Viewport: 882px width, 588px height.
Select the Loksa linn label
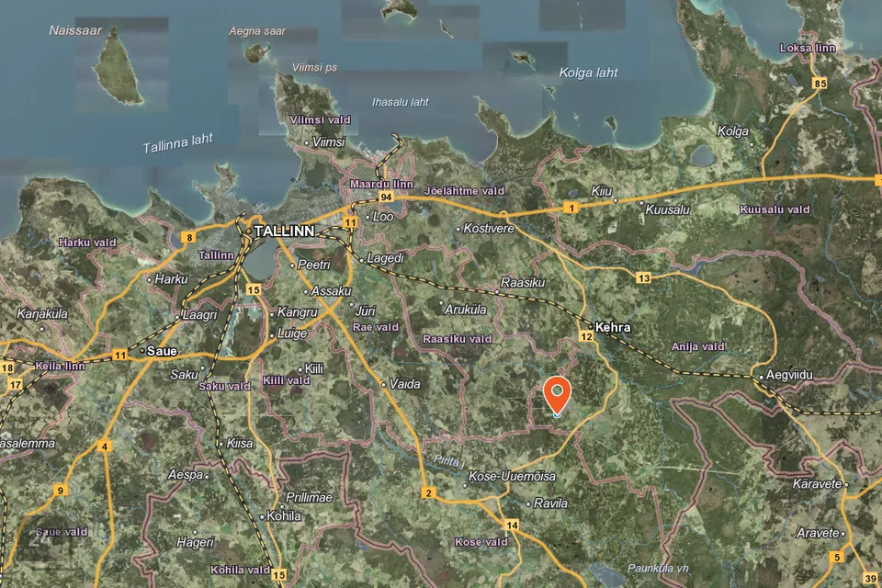coord(807,48)
